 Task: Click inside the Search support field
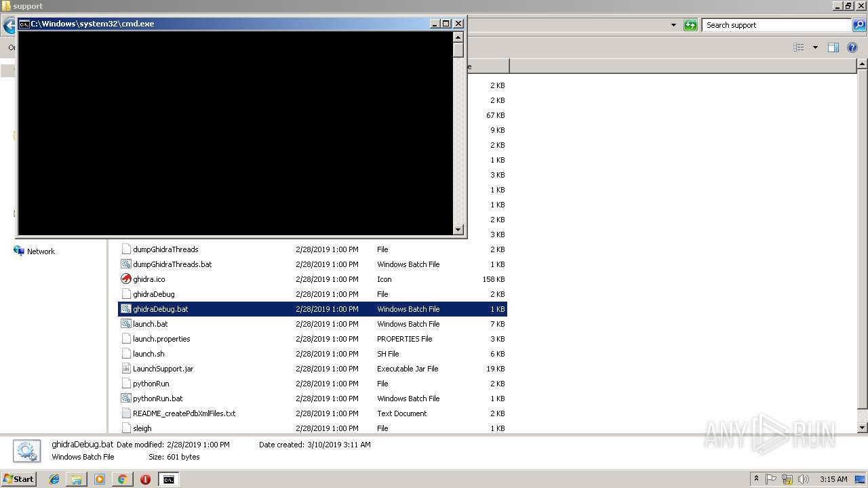click(777, 25)
